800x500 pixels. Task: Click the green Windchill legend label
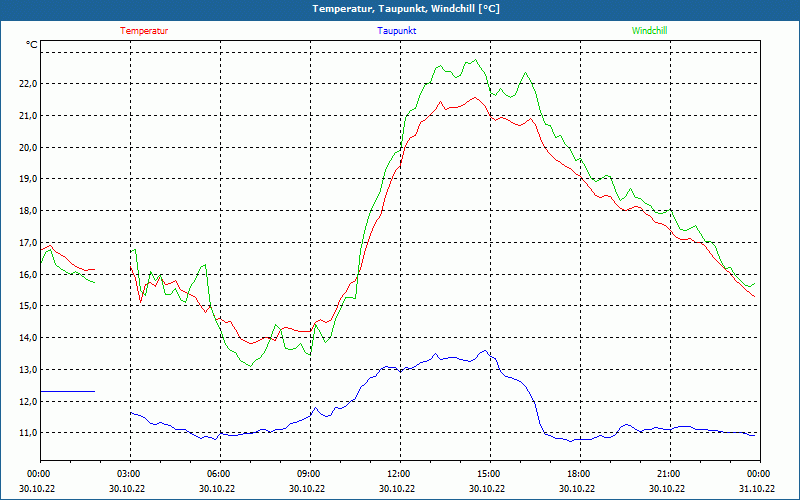point(649,31)
